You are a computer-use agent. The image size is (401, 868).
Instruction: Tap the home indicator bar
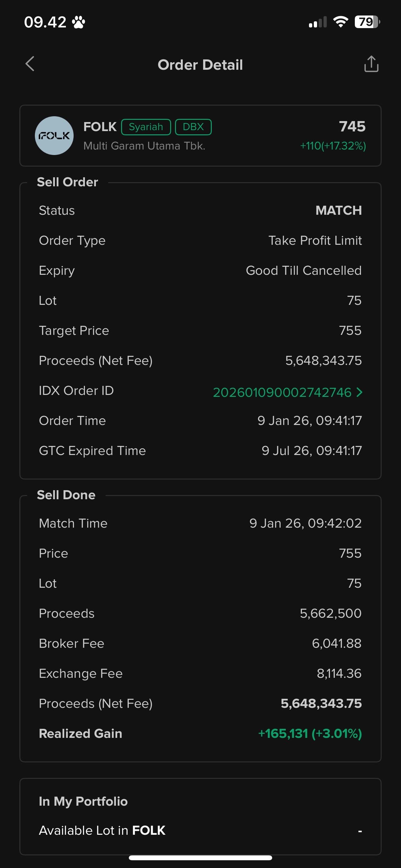[200, 858]
